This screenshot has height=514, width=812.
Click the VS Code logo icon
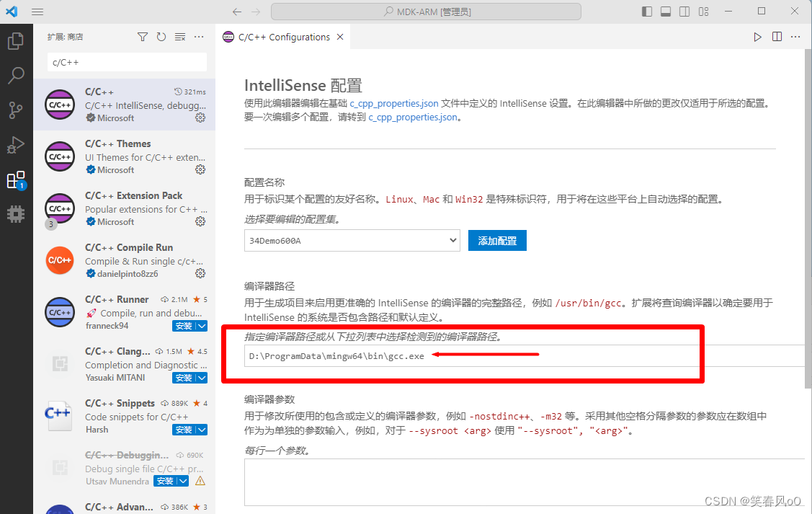(x=12, y=12)
